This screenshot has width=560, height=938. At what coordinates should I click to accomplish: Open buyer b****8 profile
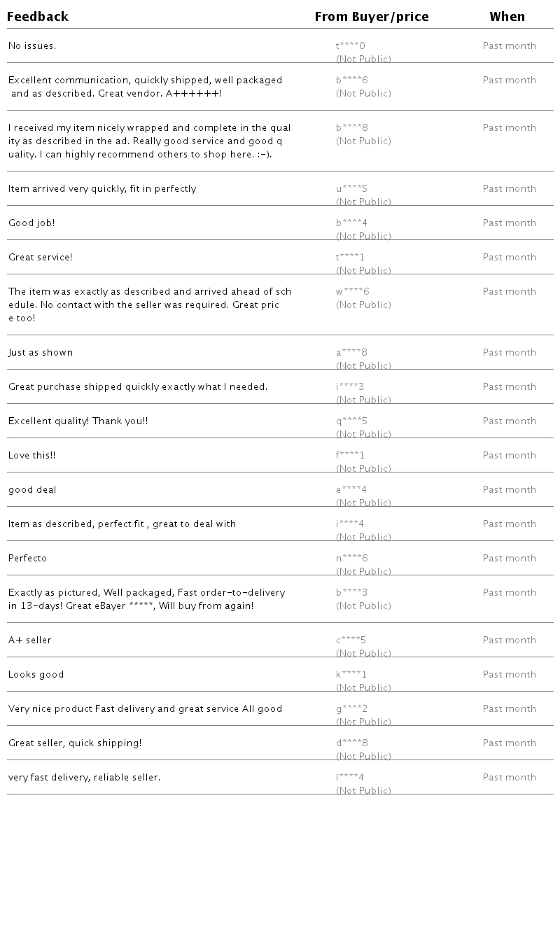coord(351,128)
